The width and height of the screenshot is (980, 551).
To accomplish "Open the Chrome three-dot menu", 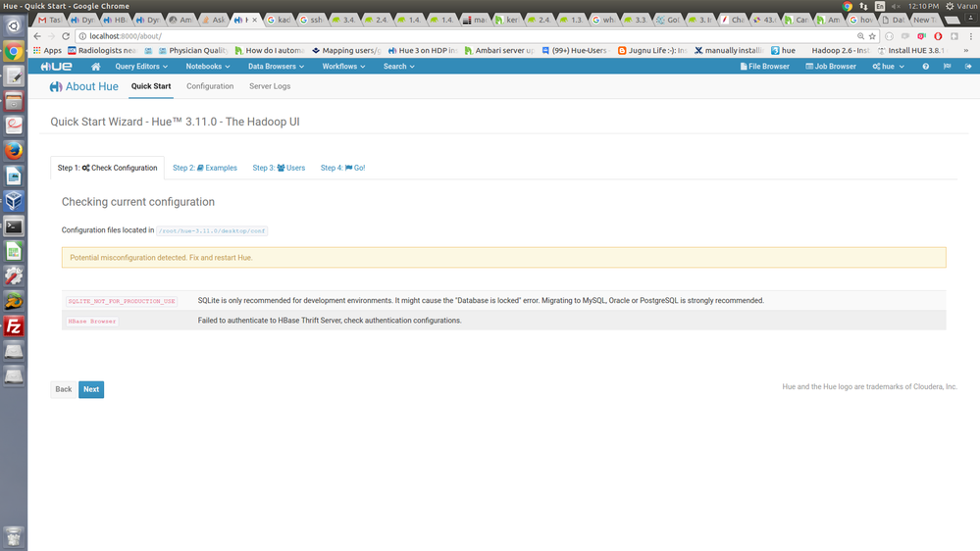I will pos(970,36).
